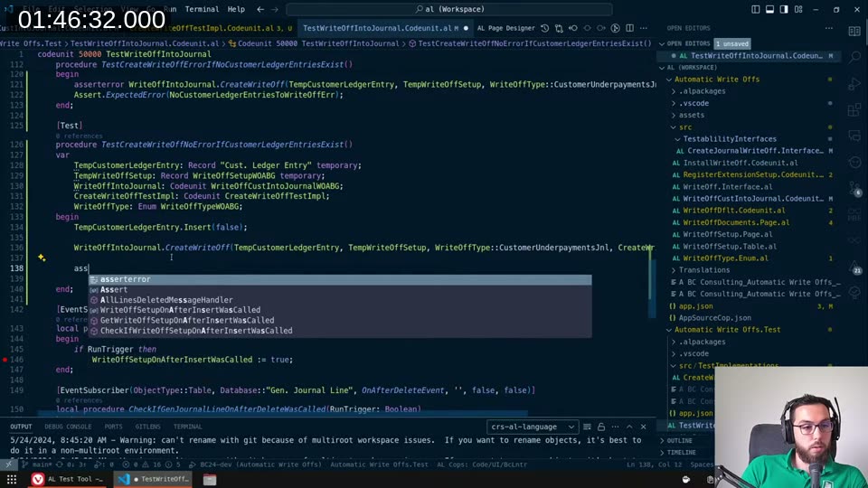868x488 pixels.
Task: Open the Search view in the activity bar
Action: click(x=854, y=56)
